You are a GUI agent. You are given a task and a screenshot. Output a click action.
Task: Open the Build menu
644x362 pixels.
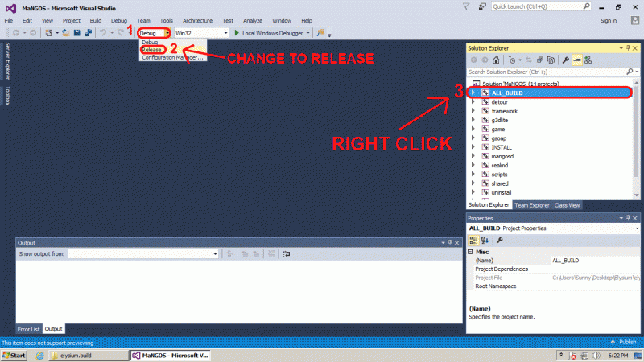[95, 21]
